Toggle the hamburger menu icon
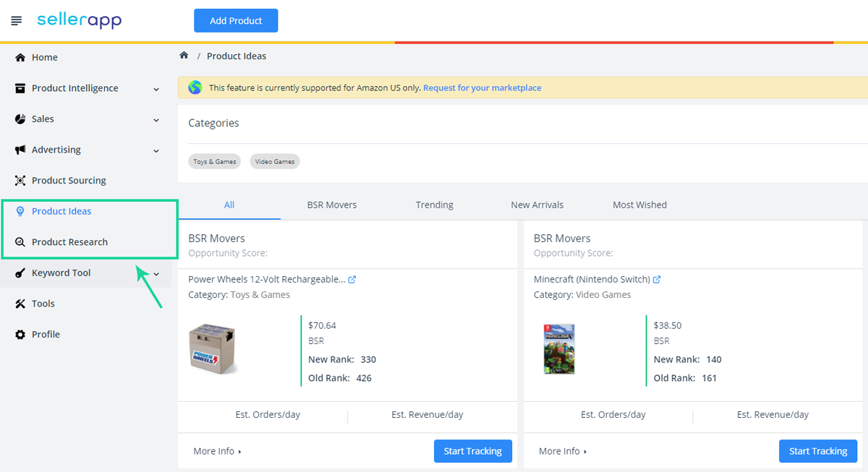The height and width of the screenshot is (472, 868). [17, 21]
